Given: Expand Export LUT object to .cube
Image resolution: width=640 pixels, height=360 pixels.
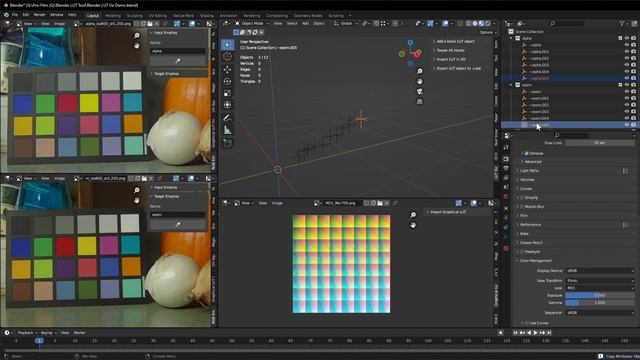Looking at the screenshot, I should [457, 68].
